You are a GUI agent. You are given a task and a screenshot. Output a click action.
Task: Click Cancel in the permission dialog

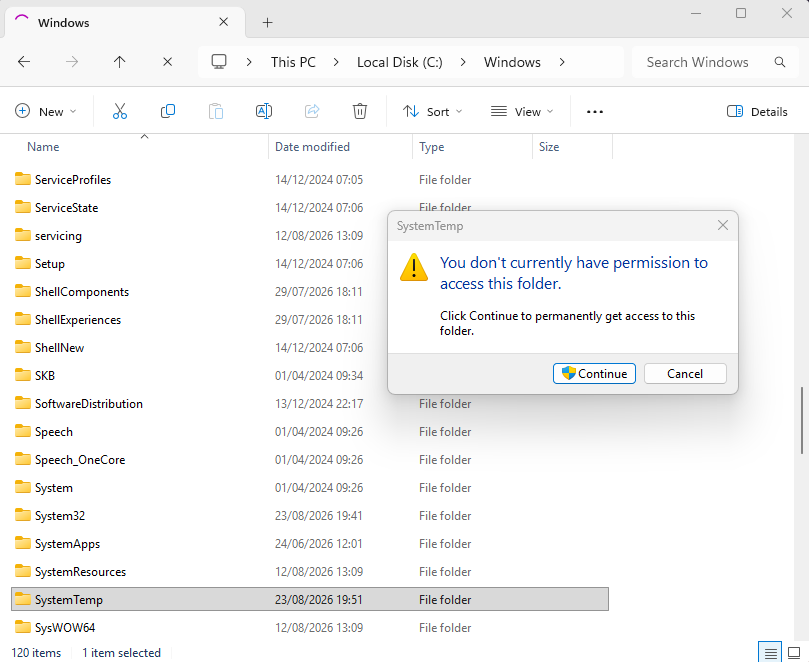coord(685,374)
